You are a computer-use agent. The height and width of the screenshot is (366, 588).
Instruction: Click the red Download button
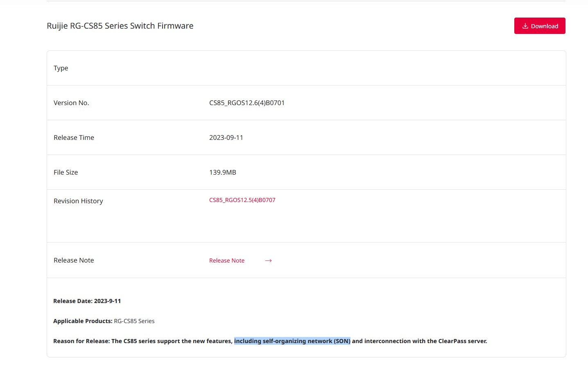(x=540, y=26)
